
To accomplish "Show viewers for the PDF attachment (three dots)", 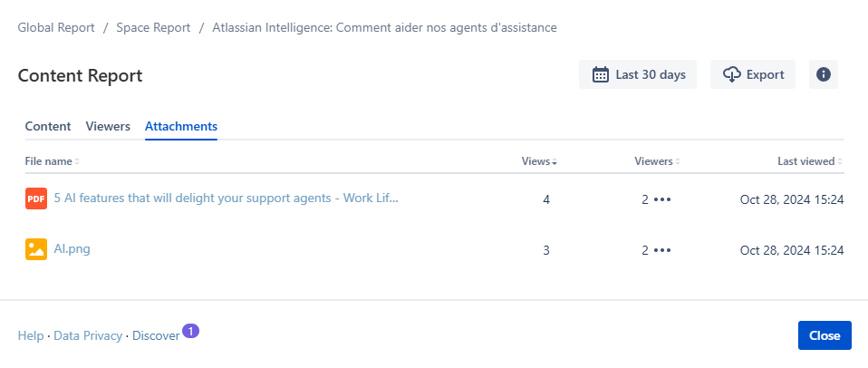I will 662,199.
